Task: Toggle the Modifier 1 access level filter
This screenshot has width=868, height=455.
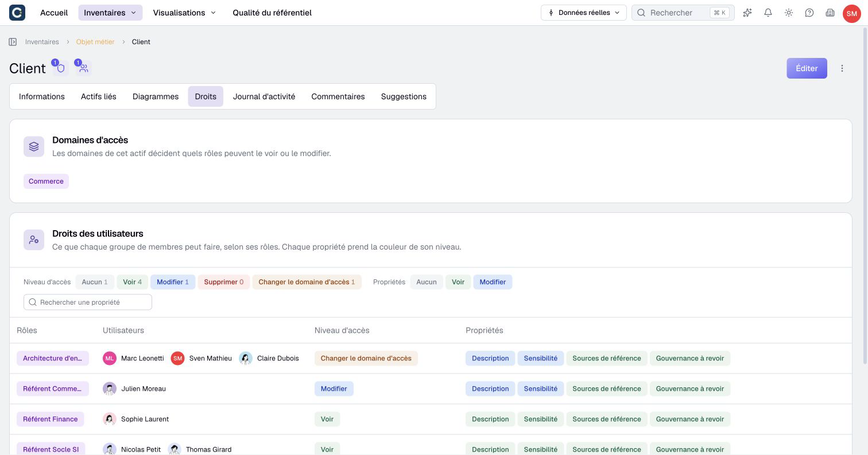Action: click(173, 282)
